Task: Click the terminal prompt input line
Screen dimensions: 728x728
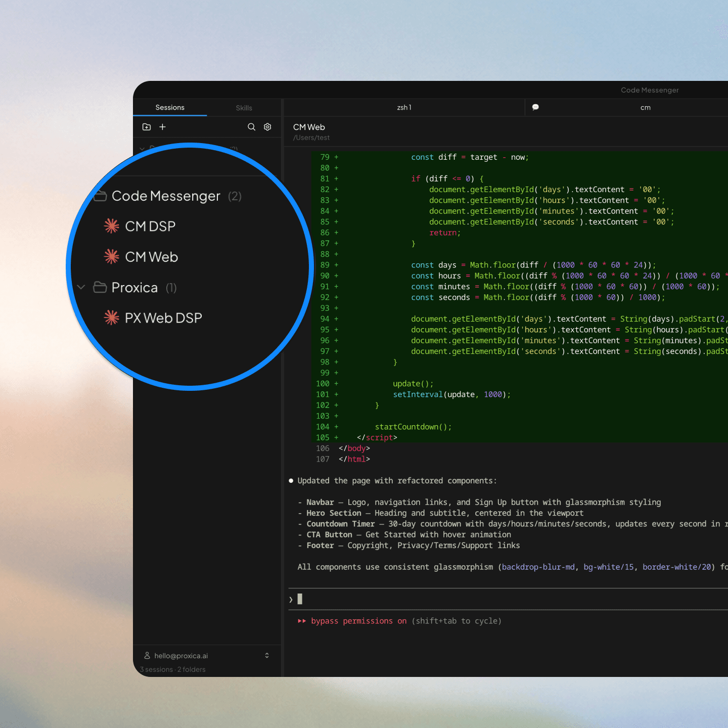Action: 506,599
